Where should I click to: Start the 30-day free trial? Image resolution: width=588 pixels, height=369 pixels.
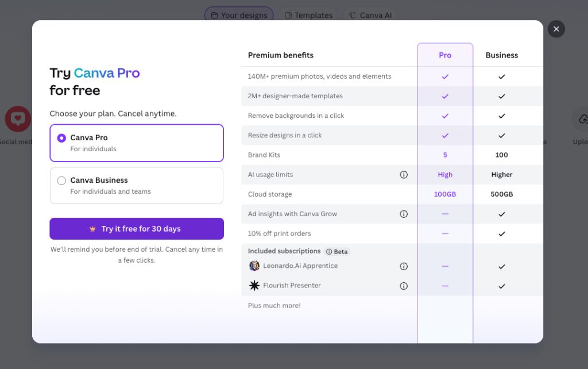point(137,229)
